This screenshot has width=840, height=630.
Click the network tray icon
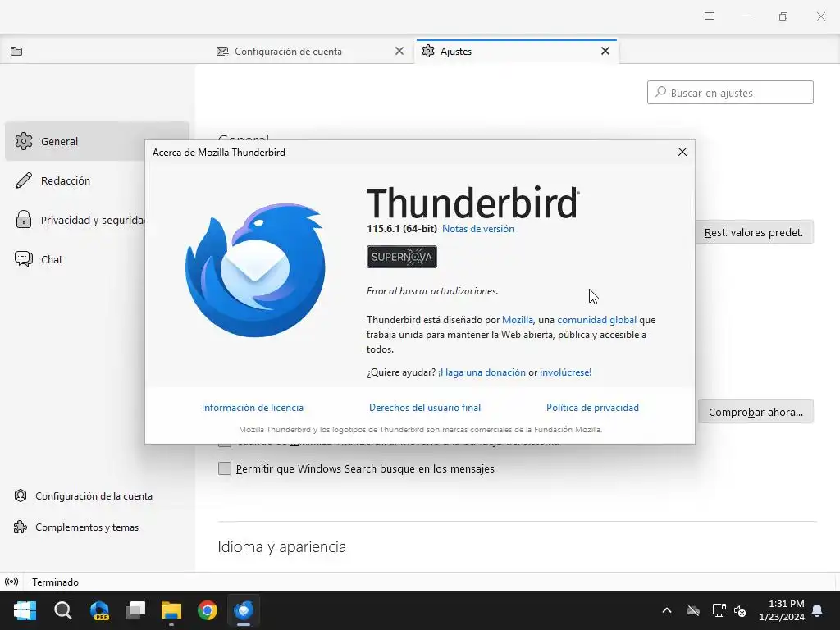719,610
